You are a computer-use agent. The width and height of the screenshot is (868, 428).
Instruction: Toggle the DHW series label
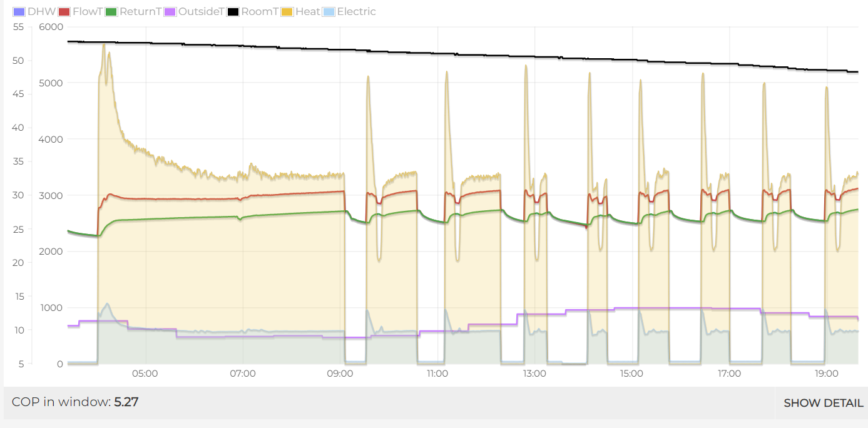(x=41, y=12)
